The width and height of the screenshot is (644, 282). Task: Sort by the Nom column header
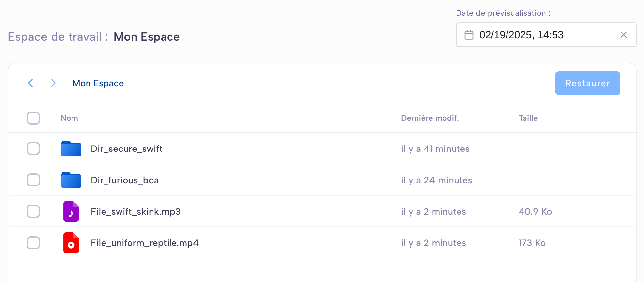[69, 118]
